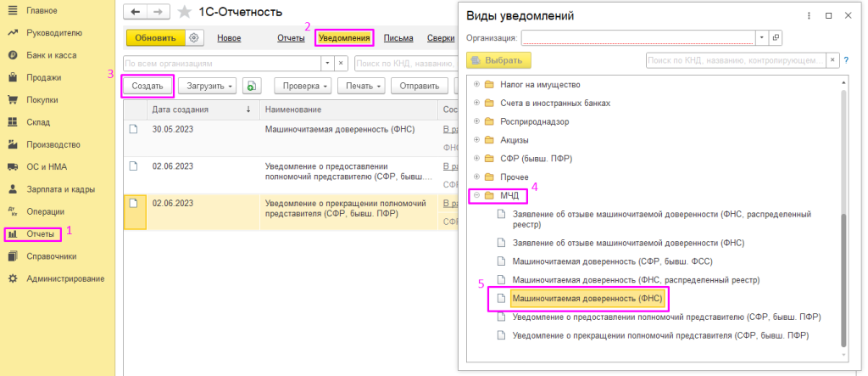868x376 pixels.
Task: Click the open-form icon beside Организация field
Action: (x=776, y=38)
